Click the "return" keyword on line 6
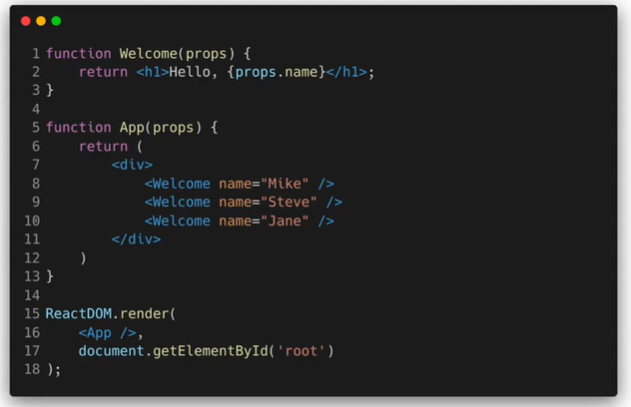 pyautogui.click(x=103, y=146)
